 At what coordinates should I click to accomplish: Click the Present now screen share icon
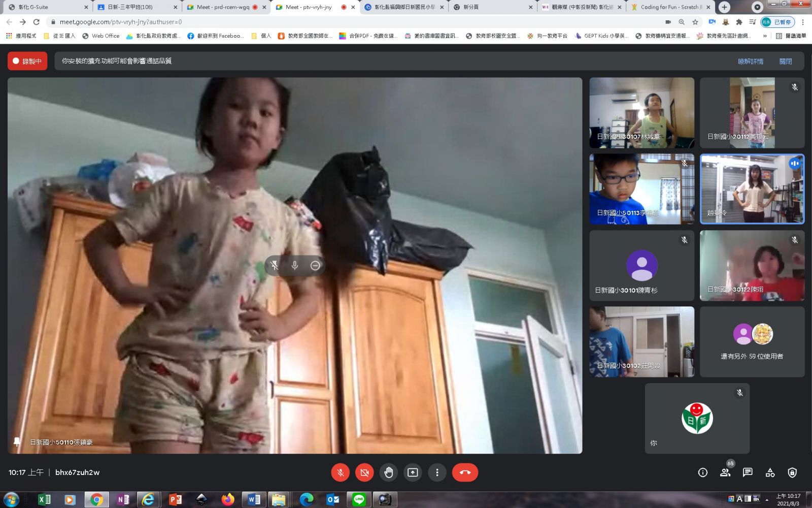413,472
